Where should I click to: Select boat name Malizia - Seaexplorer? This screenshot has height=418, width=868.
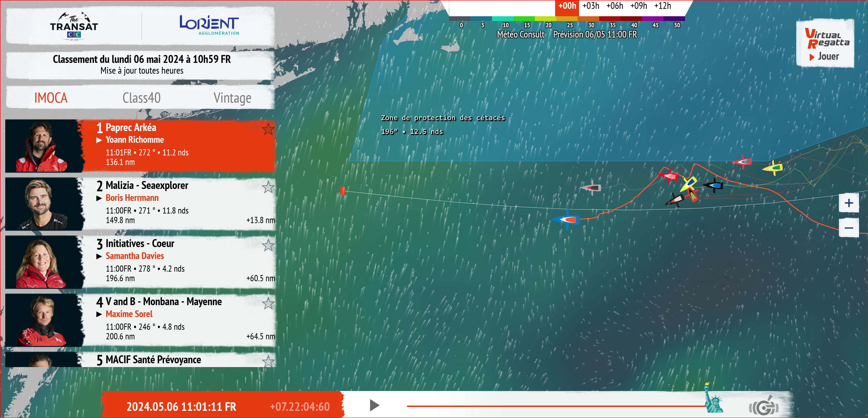click(x=147, y=185)
